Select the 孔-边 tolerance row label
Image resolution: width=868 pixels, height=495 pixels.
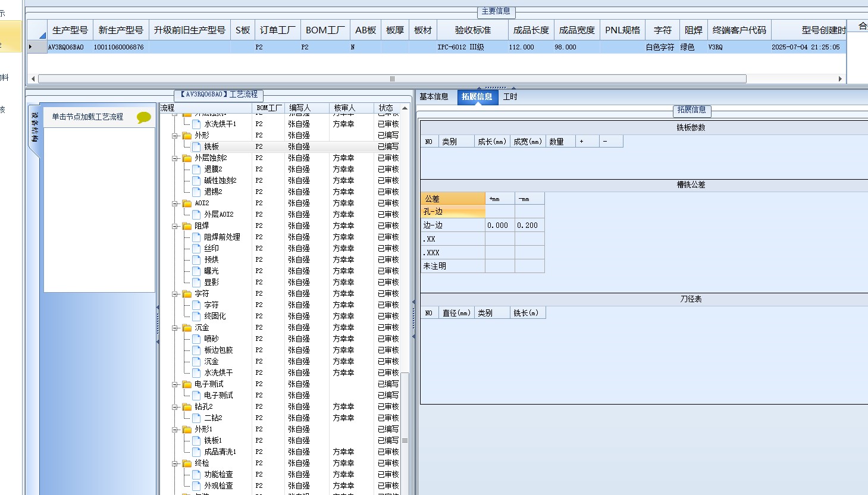453,212
